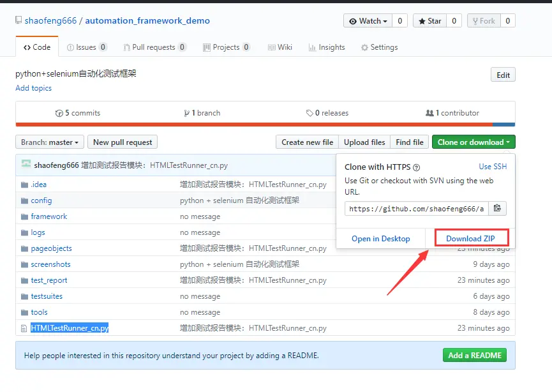The height and width of the screenshot is (392, 552).
Task: Click the latest commit message in header bar
Action: [154, 165]
